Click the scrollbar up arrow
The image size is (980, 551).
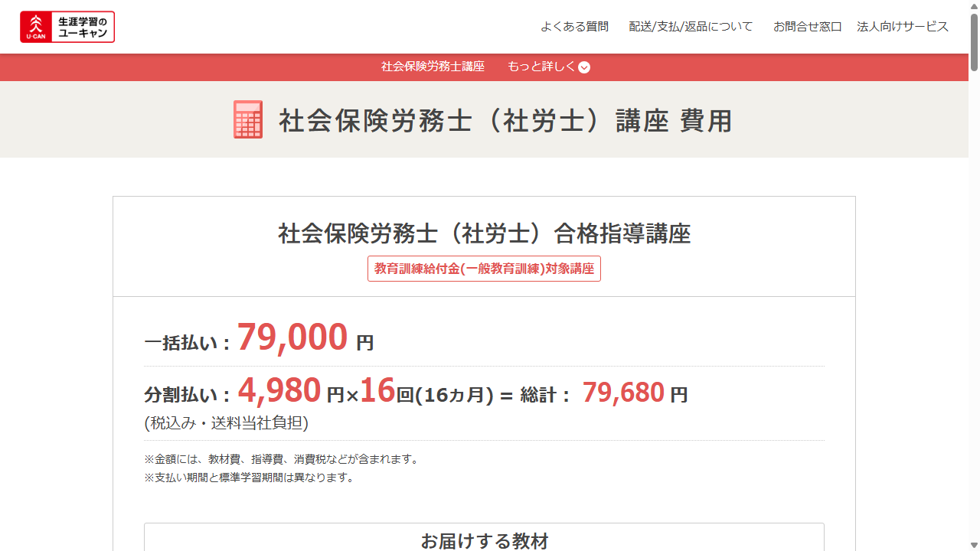coord(974,6)
